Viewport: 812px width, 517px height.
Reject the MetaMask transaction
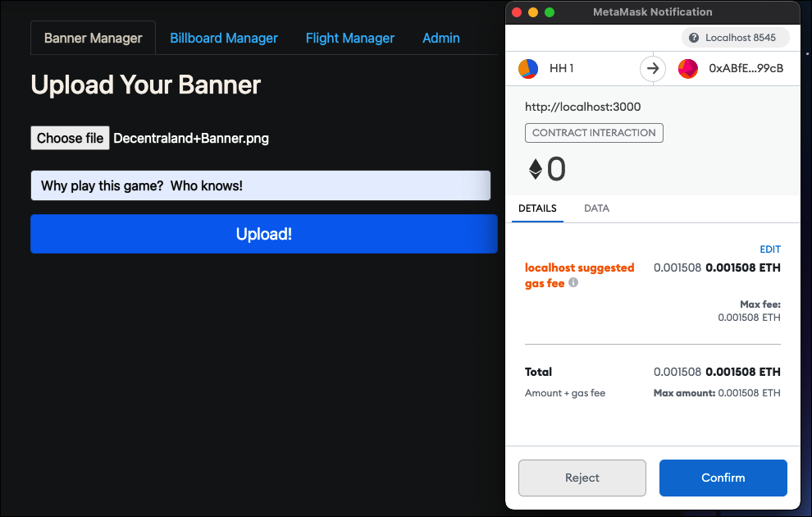click(582, 478)
